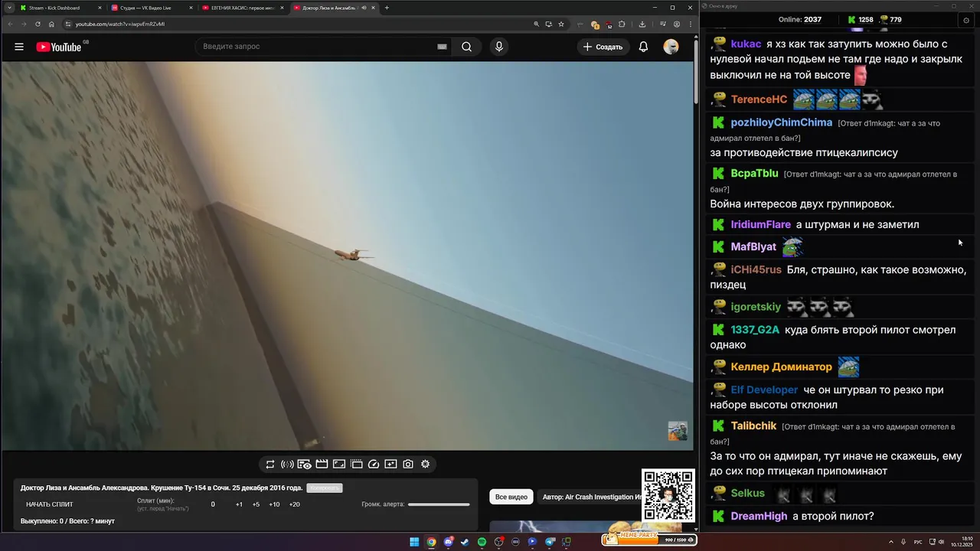Take a screenshot with the camera icon

[x=408, y=464]
